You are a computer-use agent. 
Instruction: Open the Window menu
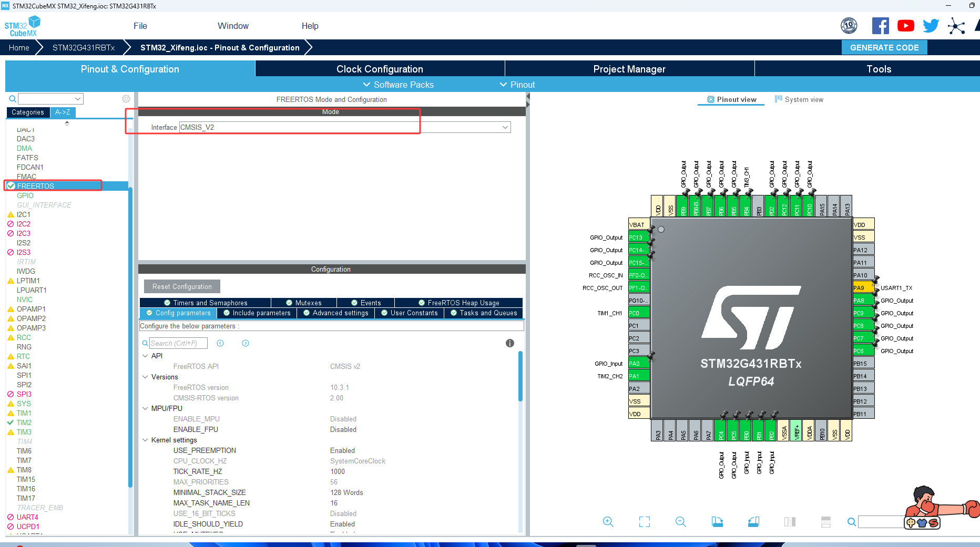(x=233, y=26)
